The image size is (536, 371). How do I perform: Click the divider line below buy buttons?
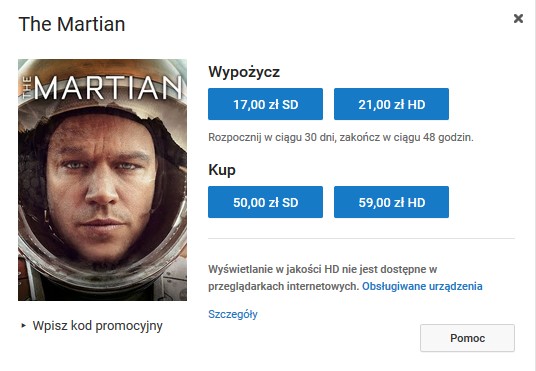pyautogui.click(x=361, y=238)
